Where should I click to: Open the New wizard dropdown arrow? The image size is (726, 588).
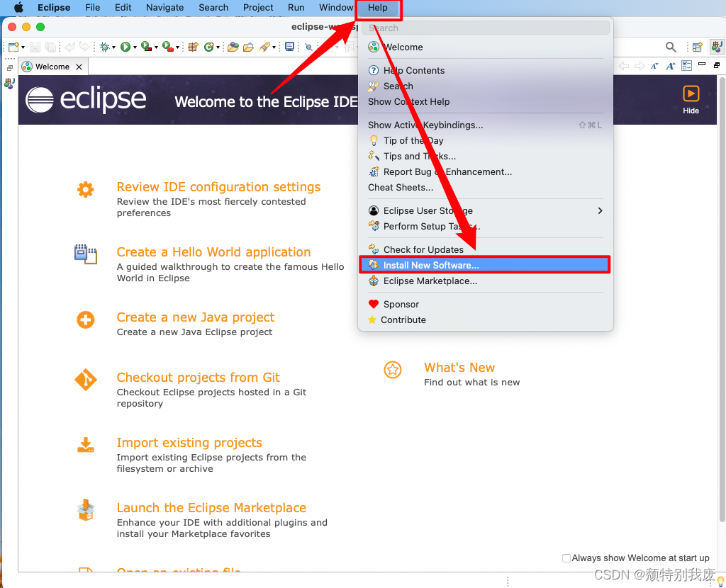22,47
